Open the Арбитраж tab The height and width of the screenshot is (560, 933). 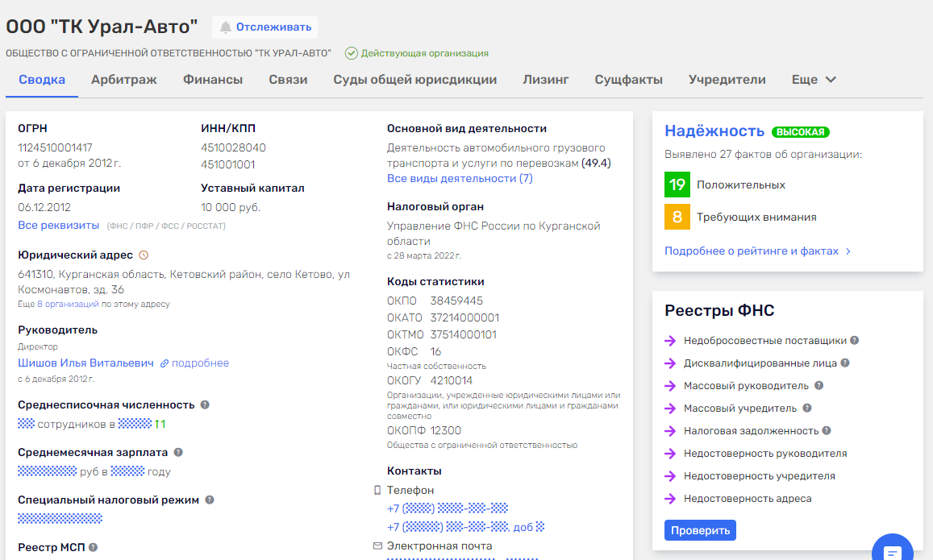123,80
